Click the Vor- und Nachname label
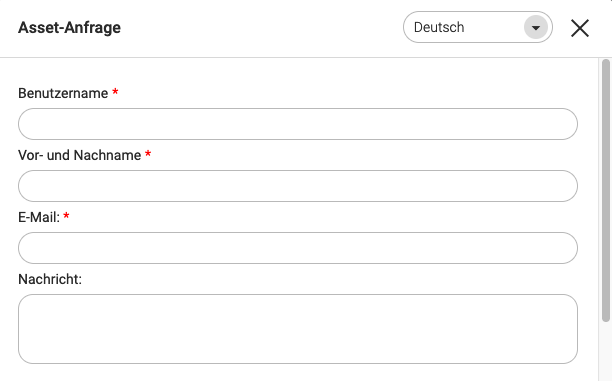The height and width of the screenshot is (381, 612). tap(80, 155)
